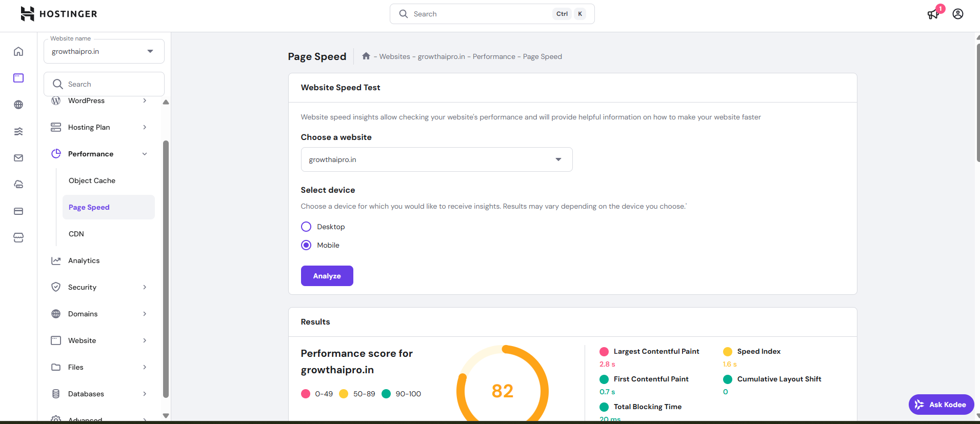Focus the sidebar Search field
The height and width of the screenshot is (424, 980).
[x=104, y=84]
